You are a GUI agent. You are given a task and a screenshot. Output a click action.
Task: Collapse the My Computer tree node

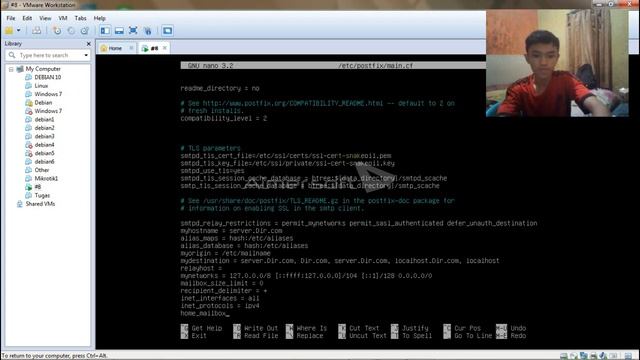11,69
